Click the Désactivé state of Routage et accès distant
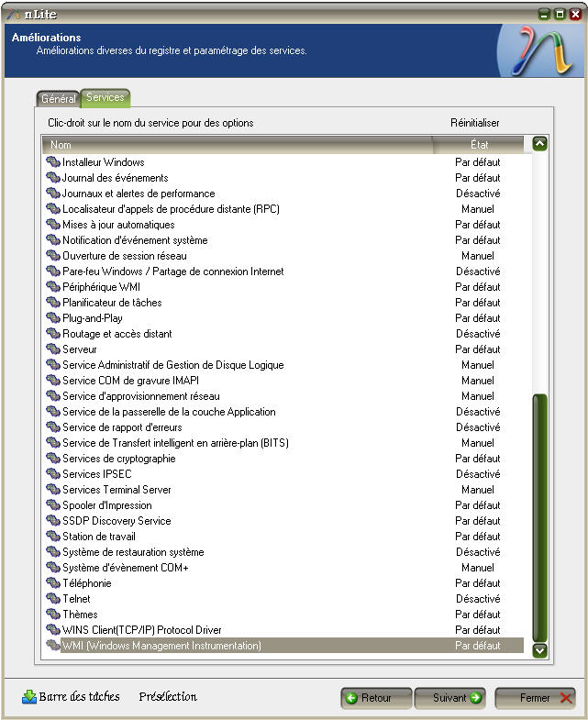The image size is (588, 720). [x=478, y=333]
